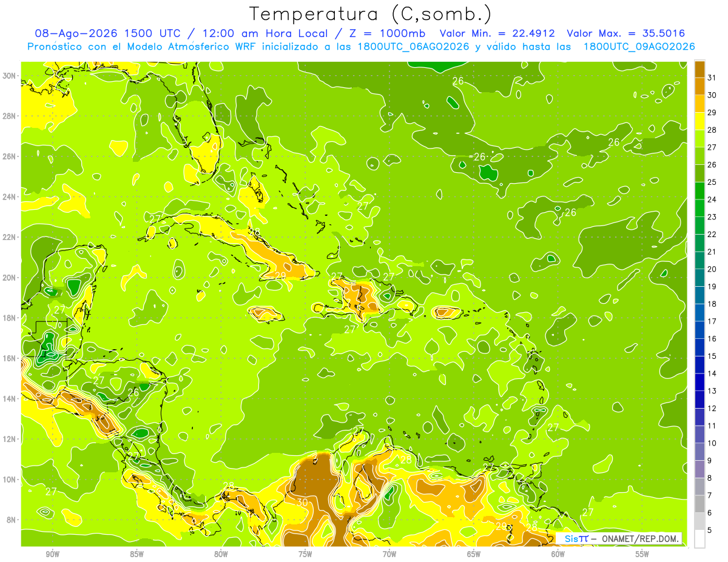Click contour label 30 in the brown region
The height and width of the screenshot is (562, 728).
pos(302,502)
